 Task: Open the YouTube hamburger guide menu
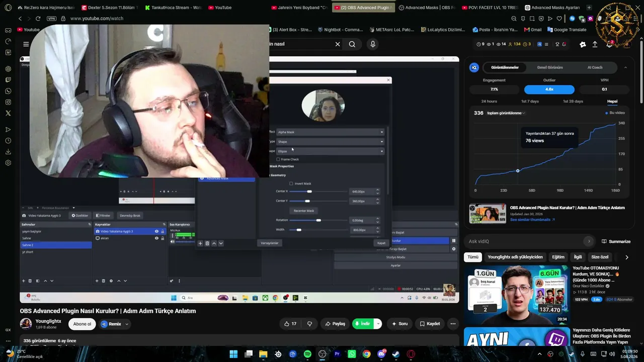[26, 44]
